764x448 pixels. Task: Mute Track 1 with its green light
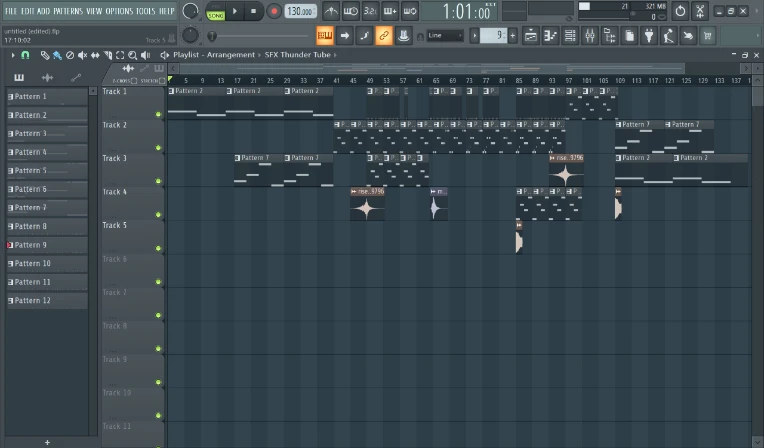pos(158,115)
